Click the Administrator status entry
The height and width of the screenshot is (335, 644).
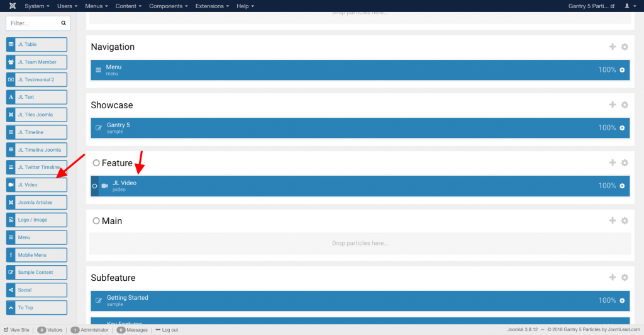pyautogui.click(x=89, y=330)
